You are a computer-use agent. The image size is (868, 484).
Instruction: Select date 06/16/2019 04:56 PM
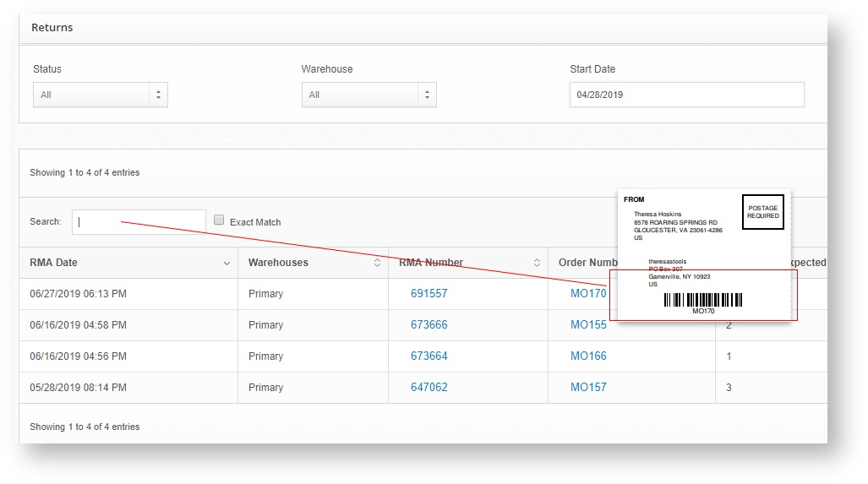(x=78, y=356)
